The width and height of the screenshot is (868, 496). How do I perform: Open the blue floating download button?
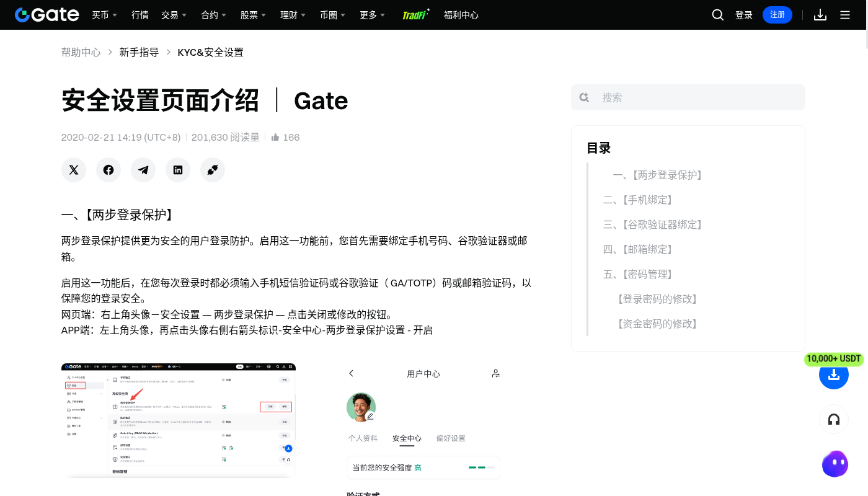(x=834, y=374)
